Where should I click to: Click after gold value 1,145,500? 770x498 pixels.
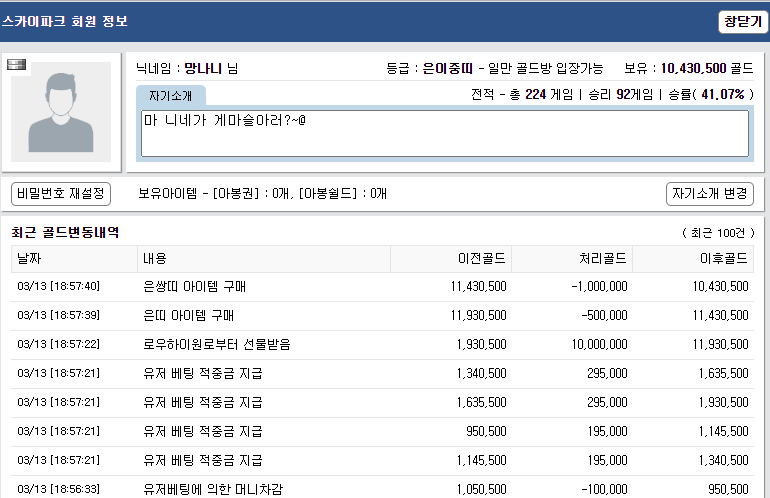pyautogui.click(x=723, y=431)
